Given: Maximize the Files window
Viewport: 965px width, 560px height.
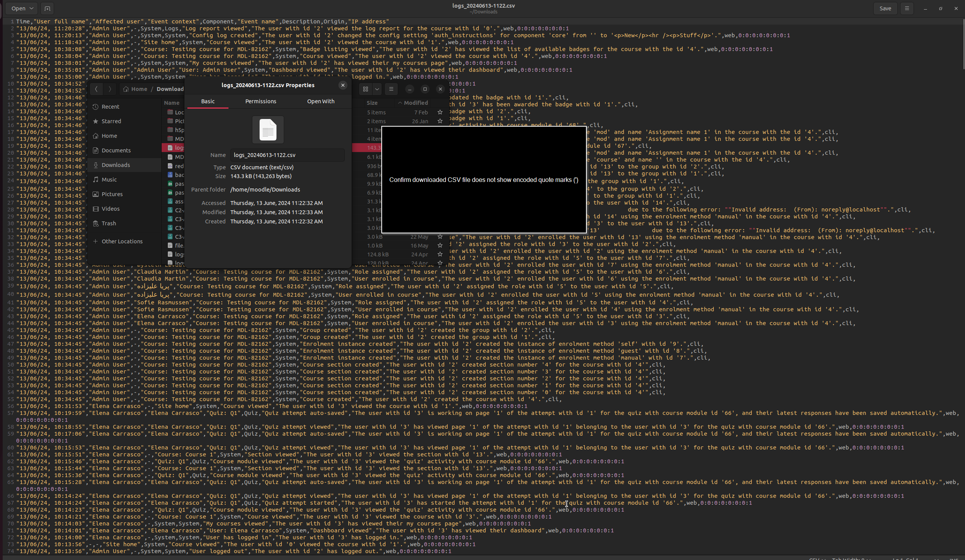Looking at the screenshot, I should [x=425, y=89].
